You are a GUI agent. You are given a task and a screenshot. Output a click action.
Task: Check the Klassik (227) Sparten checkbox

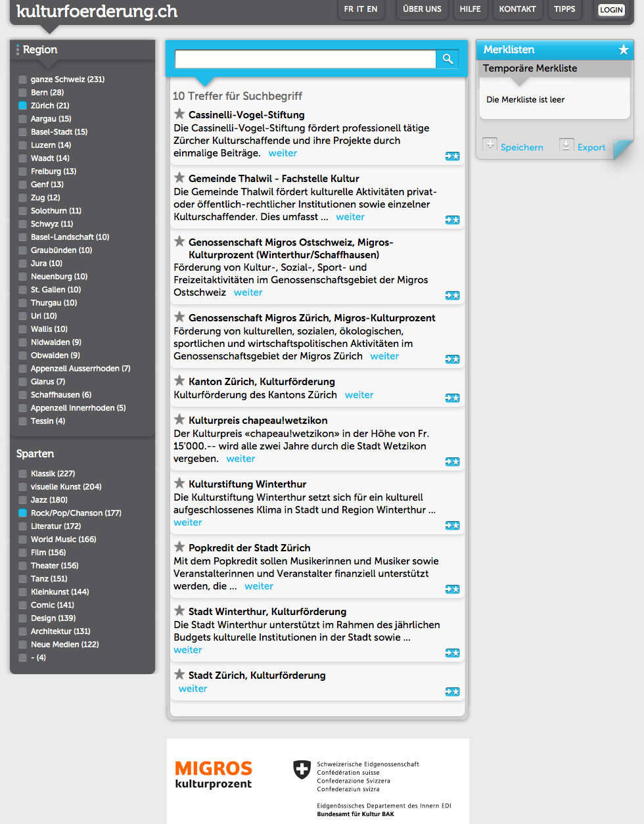tap(23, 474)
